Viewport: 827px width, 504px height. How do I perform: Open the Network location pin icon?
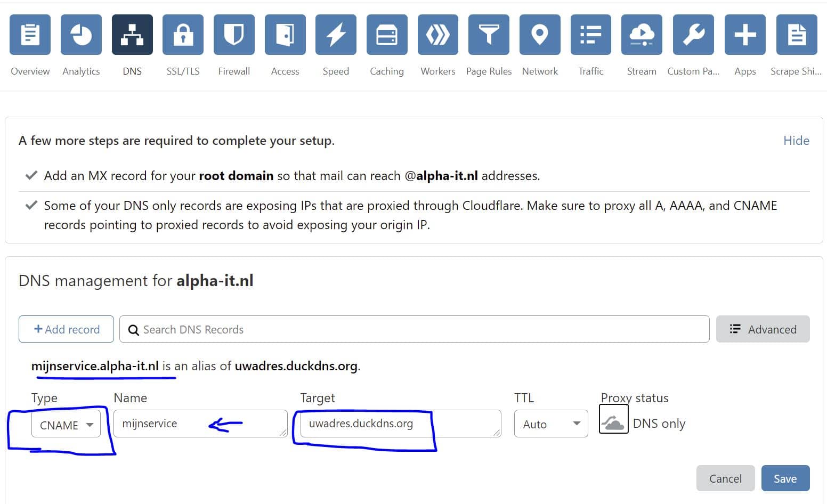pyautogui.click(x=540, y=35)
